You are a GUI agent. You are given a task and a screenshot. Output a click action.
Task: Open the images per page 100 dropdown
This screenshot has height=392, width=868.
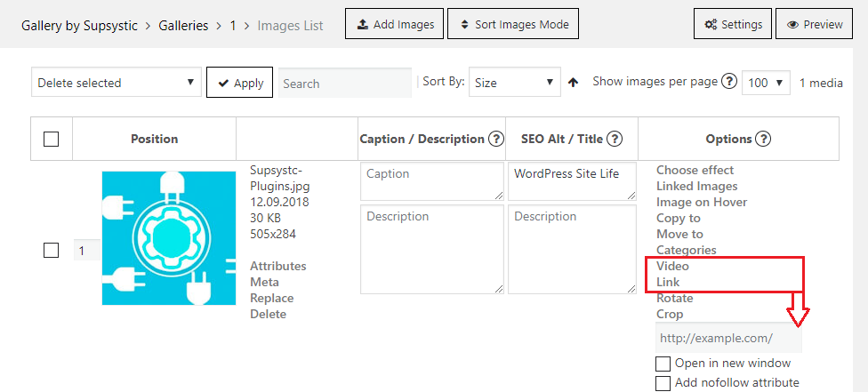coord(766,83)
